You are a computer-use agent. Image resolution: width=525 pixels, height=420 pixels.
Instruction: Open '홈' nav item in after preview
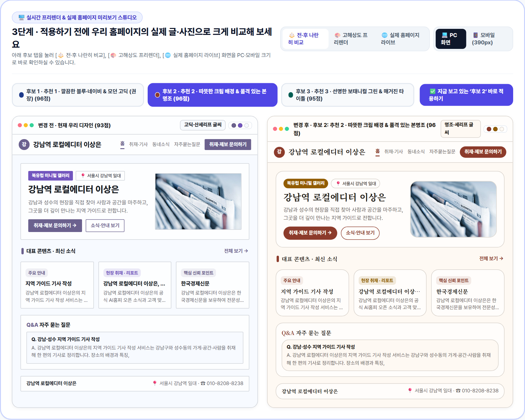point(378,152)
